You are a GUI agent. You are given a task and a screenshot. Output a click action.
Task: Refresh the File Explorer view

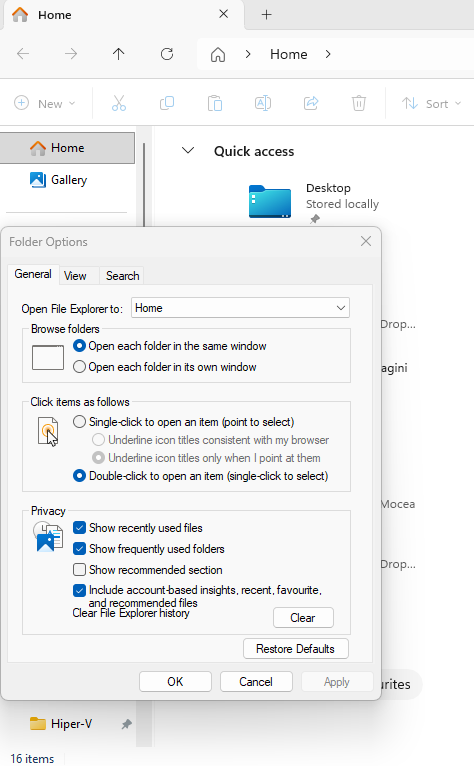tap(167, 54)
